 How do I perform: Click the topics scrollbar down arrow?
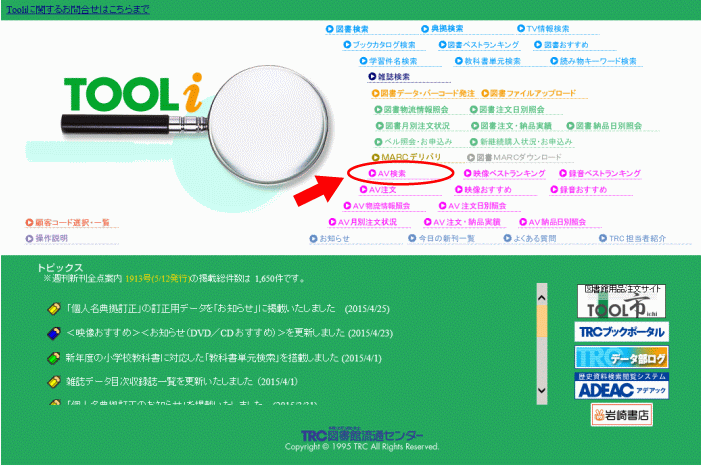click(541, 390)
